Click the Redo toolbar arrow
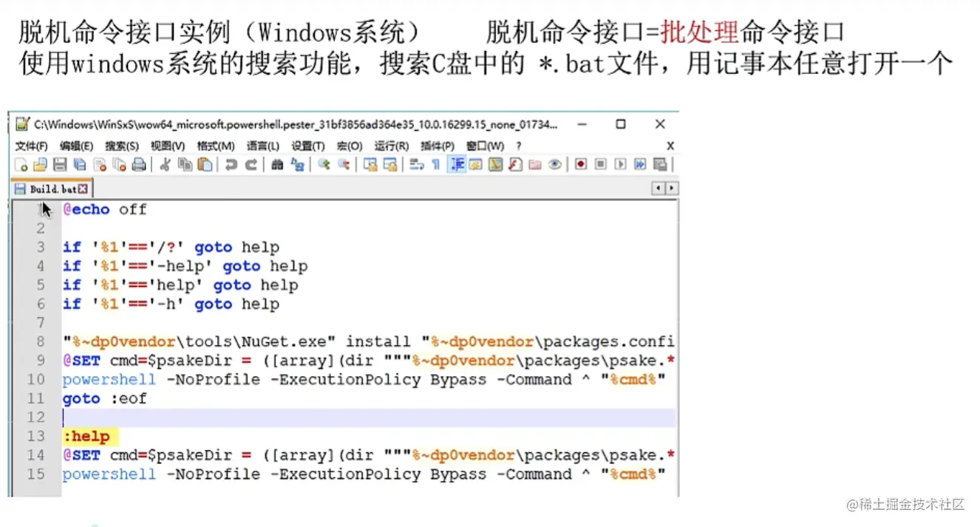 (251, 165)
